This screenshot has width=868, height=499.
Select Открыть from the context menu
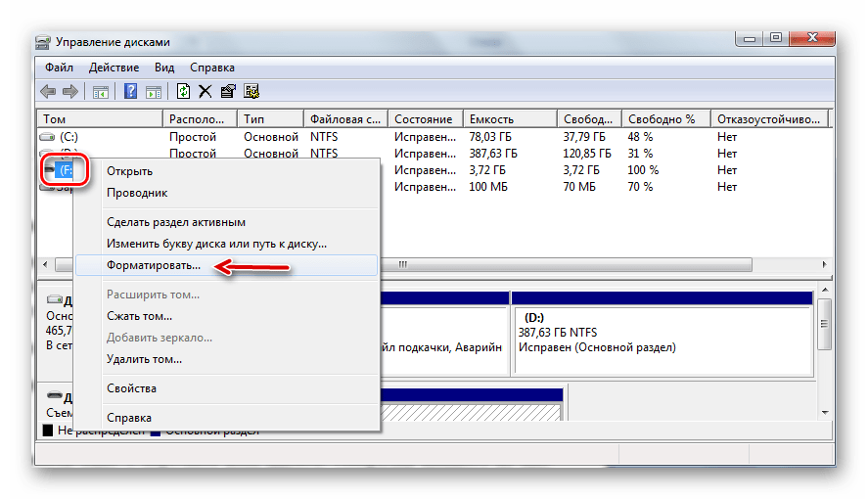click(x=129, y=171)
